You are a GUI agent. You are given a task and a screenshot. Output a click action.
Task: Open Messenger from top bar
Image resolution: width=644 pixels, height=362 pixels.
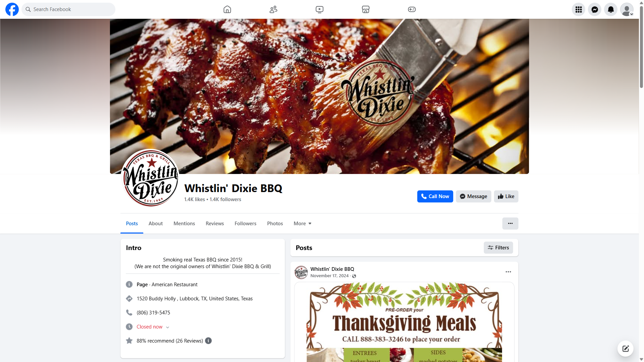click(594, 9)
